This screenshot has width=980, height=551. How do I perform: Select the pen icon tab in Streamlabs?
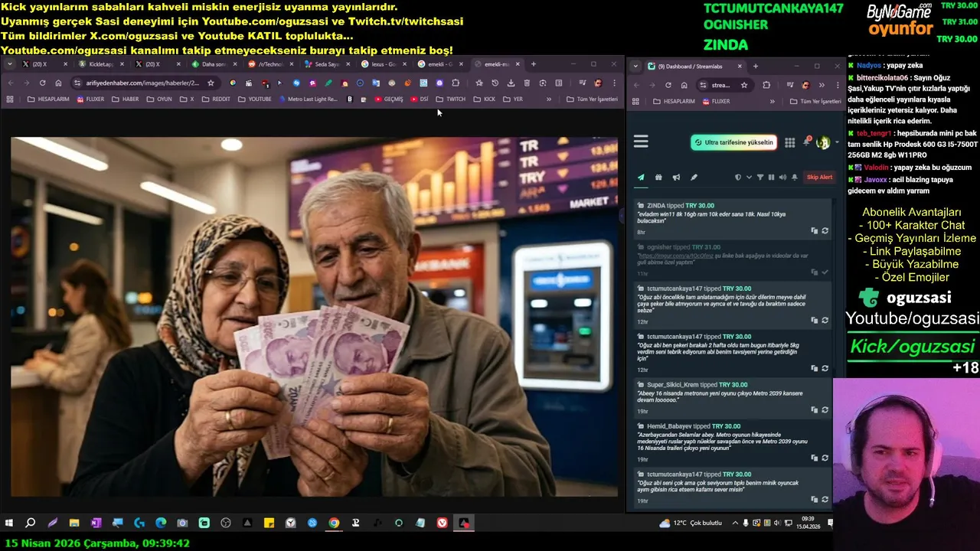click(x=694, y=177)
